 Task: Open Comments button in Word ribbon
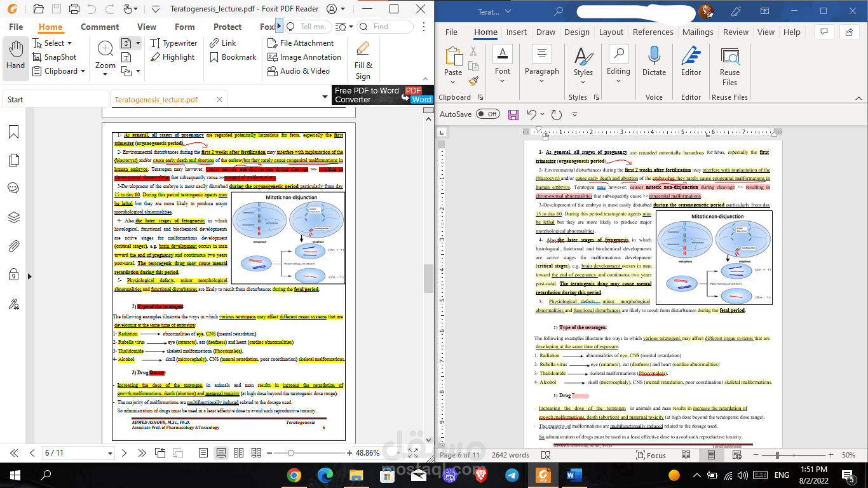(x=824, y=32)
